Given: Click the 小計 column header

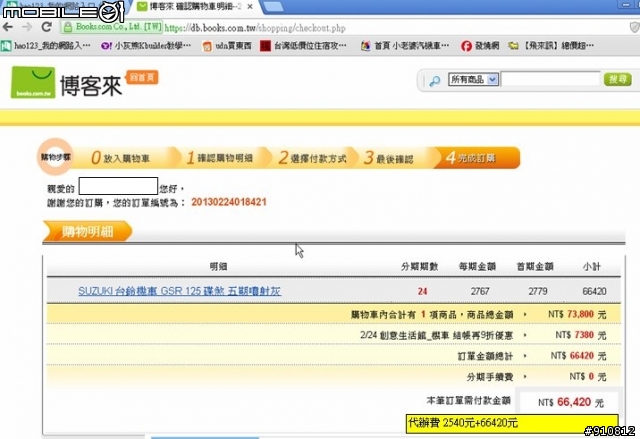Looking at the screenshot, I should tap(591, 266).
